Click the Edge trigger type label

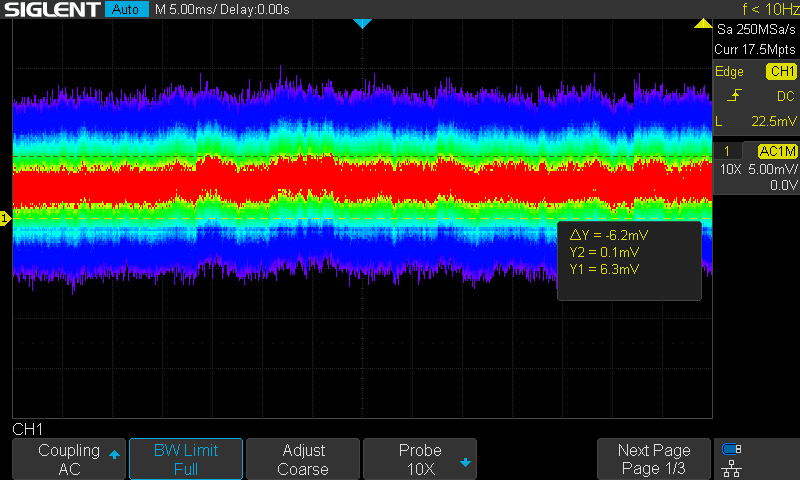click(729, 72)
